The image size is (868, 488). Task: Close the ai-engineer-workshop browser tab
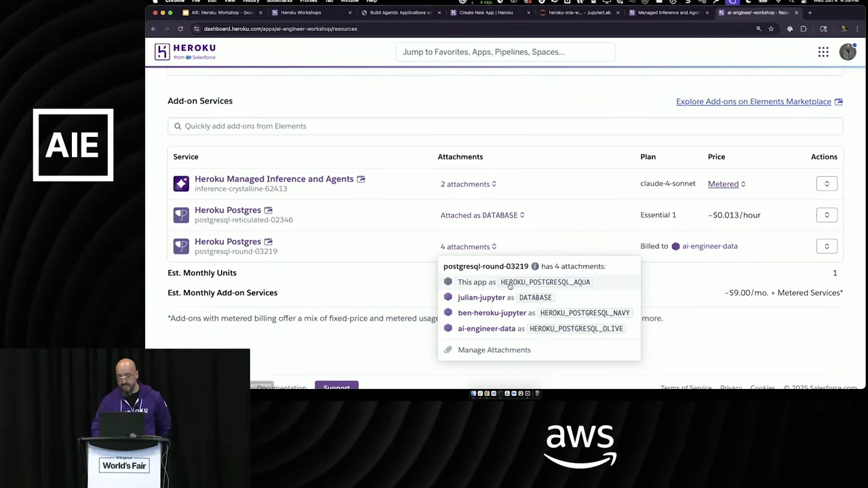click(x=796, y=12)
